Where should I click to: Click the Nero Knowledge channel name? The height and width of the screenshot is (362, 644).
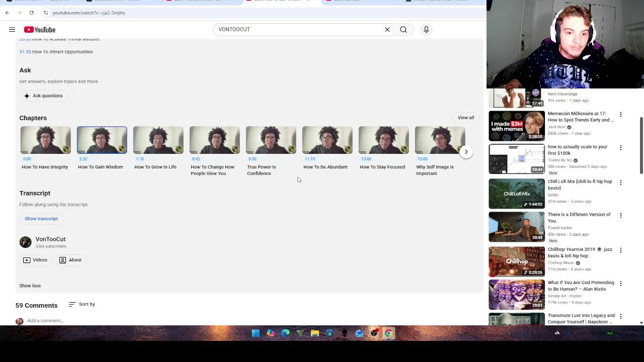(562, 94)
